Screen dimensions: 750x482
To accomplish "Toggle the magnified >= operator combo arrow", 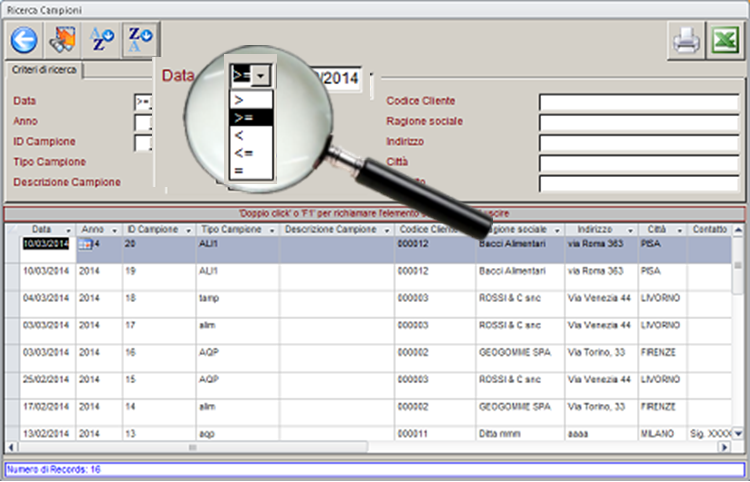I will click(261, 76).
